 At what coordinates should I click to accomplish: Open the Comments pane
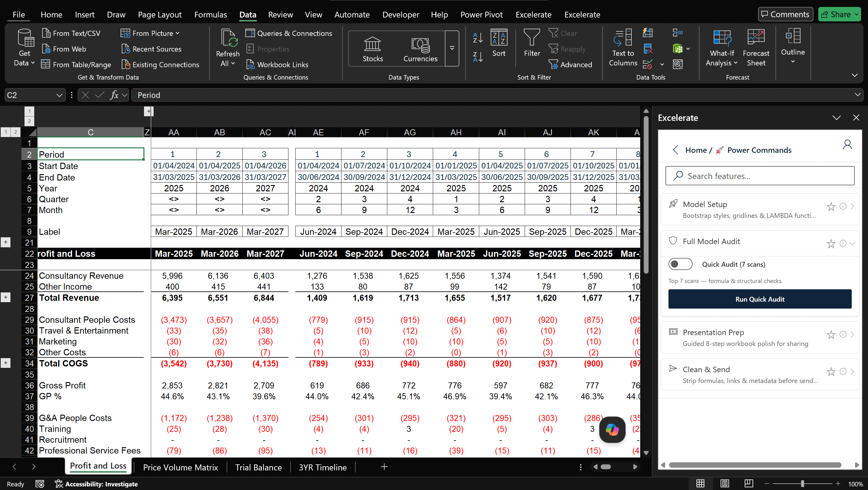tap(785, 14)
